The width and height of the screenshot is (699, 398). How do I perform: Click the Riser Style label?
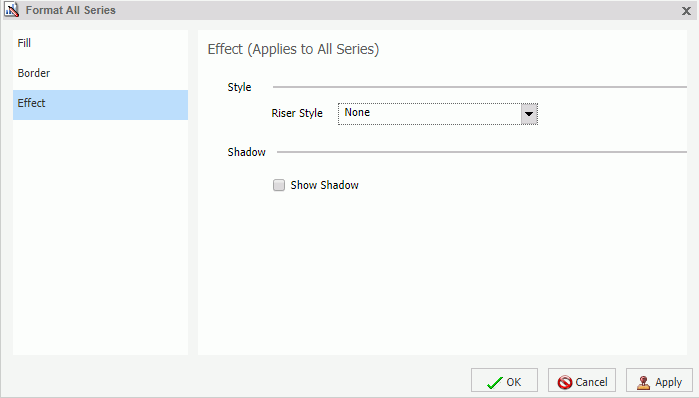297,113
